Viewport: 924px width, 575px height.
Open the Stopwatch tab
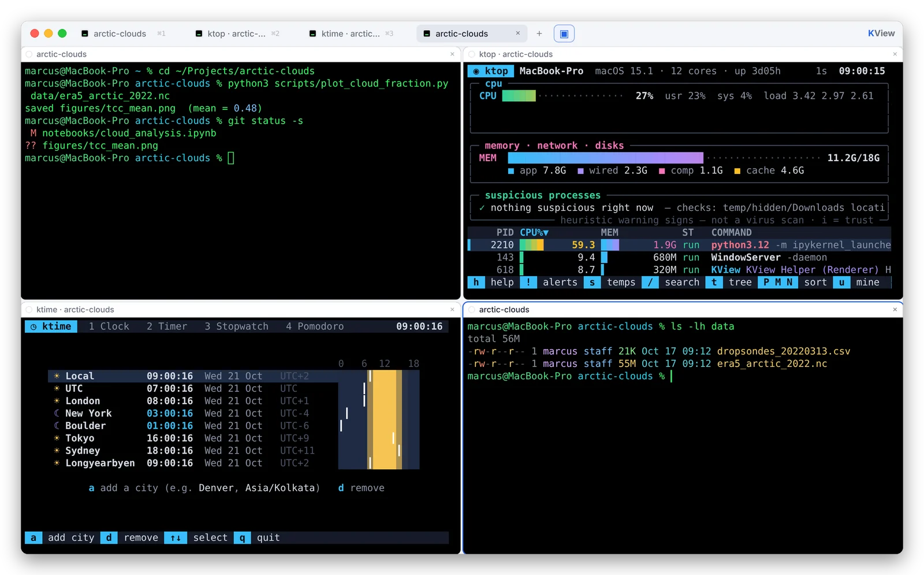point(237,327)
